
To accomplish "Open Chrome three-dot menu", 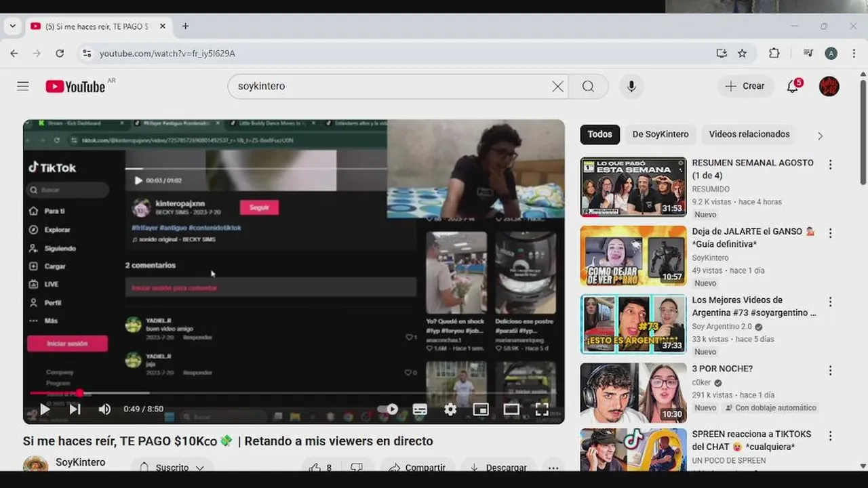I will 853,53.
